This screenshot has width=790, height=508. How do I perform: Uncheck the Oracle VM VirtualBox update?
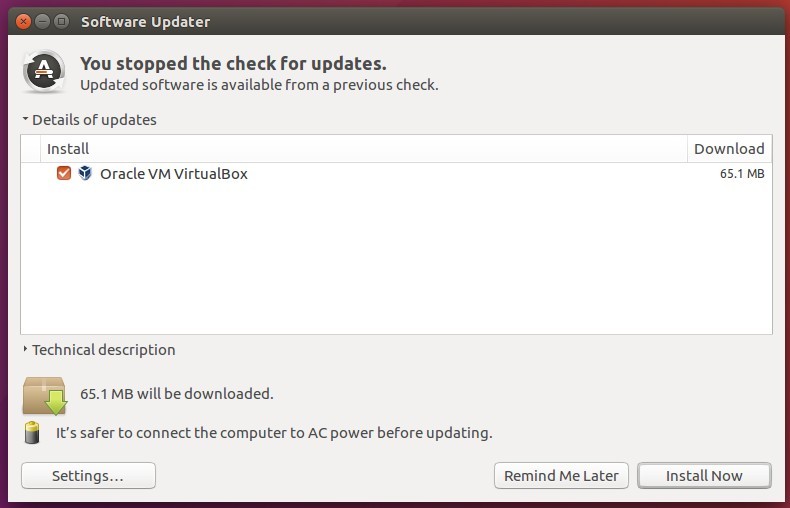tap(64, 173)
